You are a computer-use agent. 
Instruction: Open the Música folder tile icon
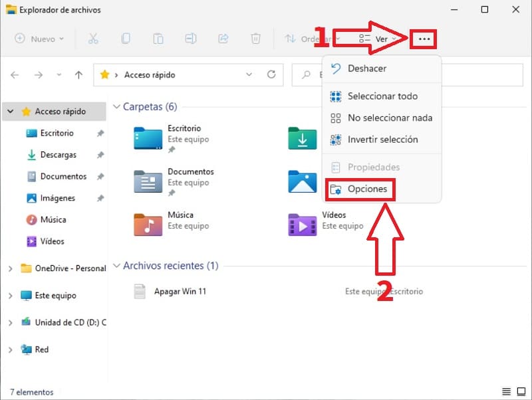[148, 225]
